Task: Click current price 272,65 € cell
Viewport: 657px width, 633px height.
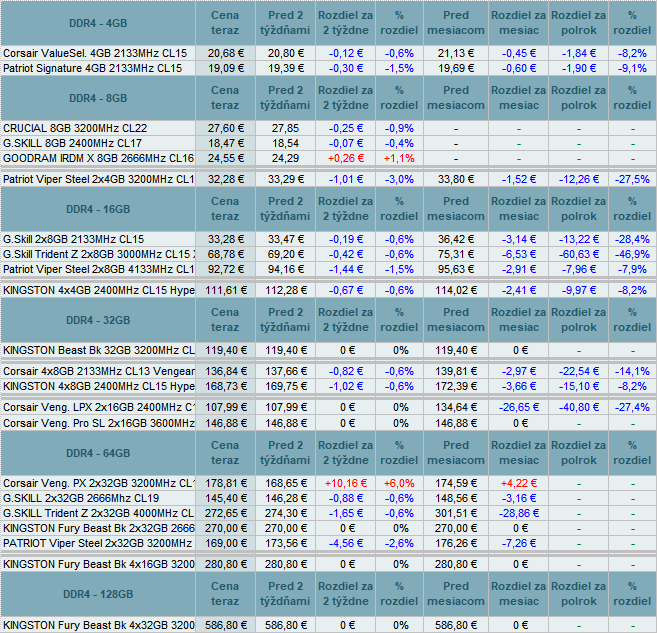Action: click(225, 513)
